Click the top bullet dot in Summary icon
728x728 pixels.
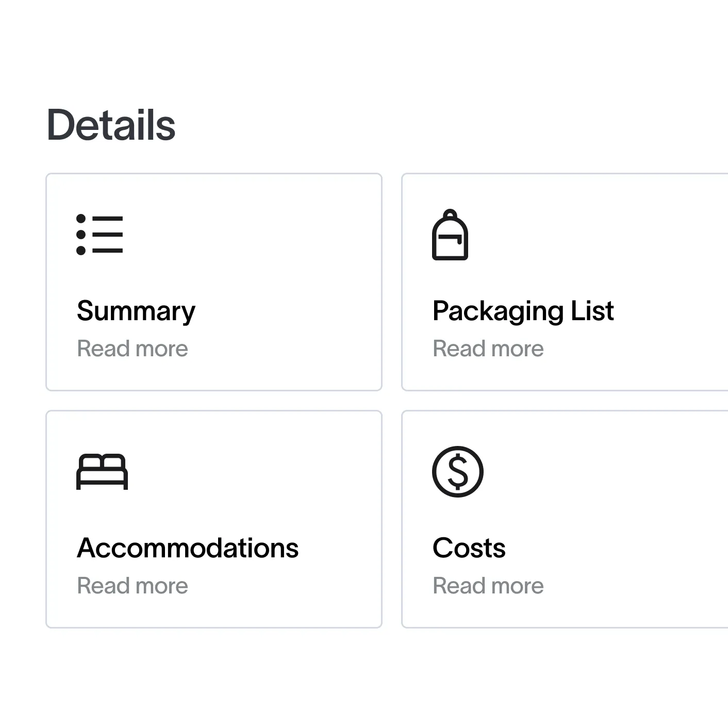(81, 219)
